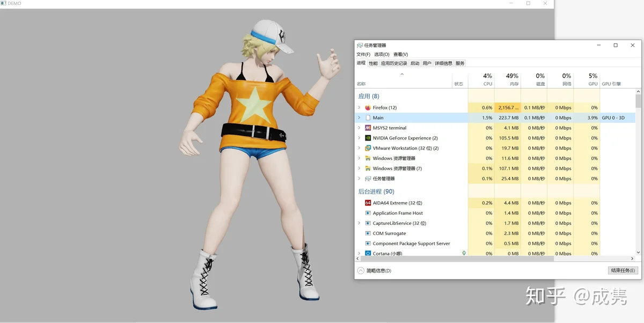644x323 pixels.
Task: Sort processes by the 网络 column
Action: click(560, 79)
